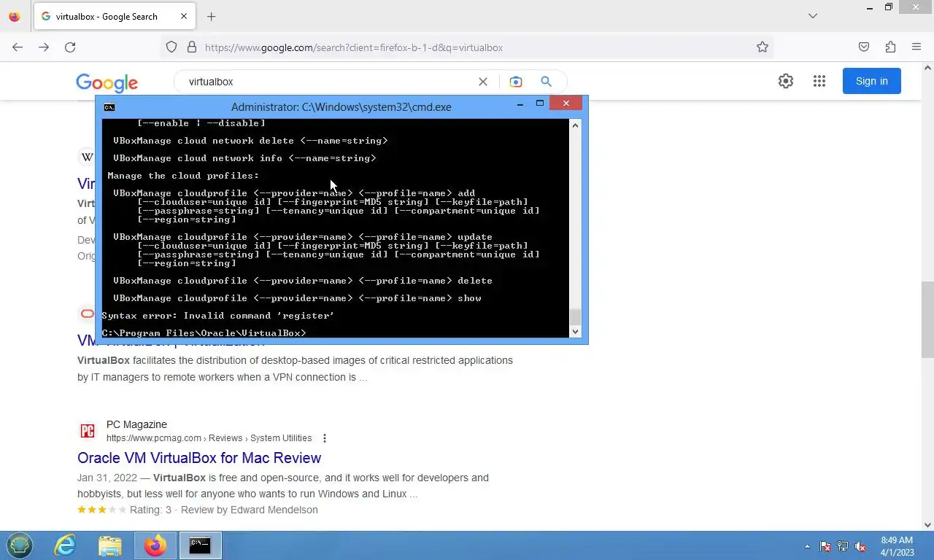Click the network tray icon

[843, 546]
